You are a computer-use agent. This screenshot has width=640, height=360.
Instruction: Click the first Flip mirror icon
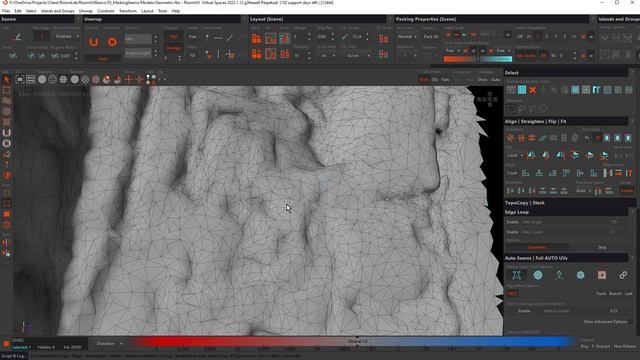[531, 155]
